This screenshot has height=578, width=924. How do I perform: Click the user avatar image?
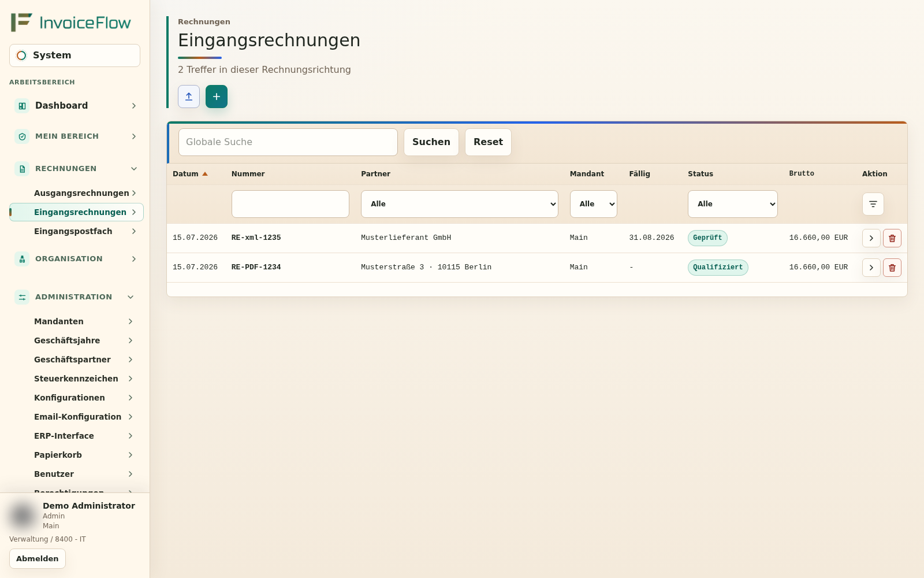click(x=23, y=515)
